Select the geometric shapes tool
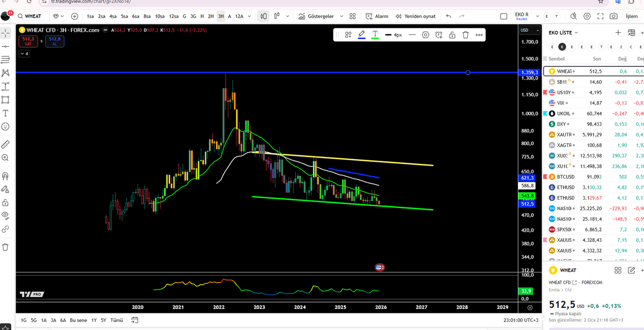 [x=5, y=100]
